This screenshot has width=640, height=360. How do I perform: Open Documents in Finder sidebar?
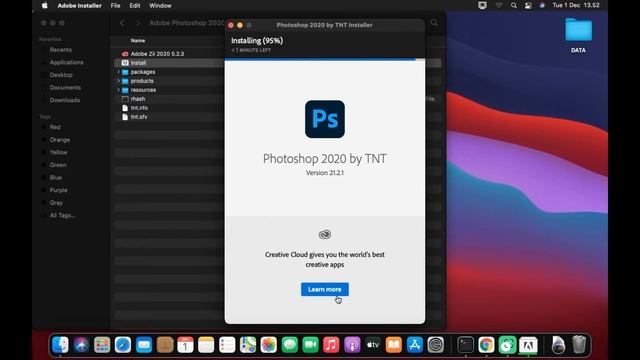click(x=65, y=88)
